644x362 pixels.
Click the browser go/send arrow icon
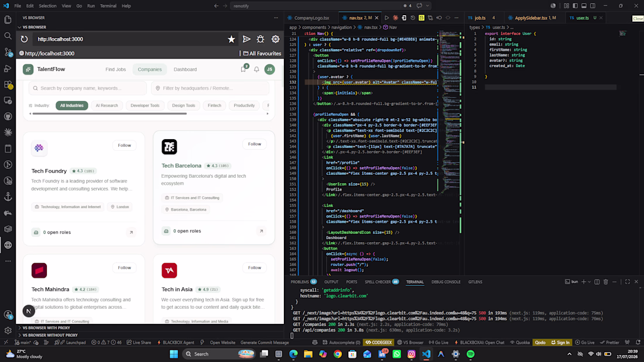tap(246, 39)
